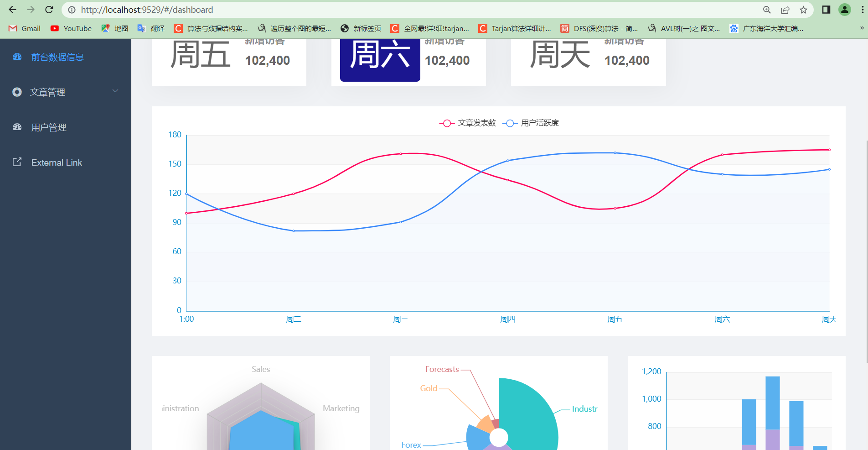This screenshot has height=450, width=868.
Task: Open the zoom magnifier in address bar
Action: click(x=767, y=10)
